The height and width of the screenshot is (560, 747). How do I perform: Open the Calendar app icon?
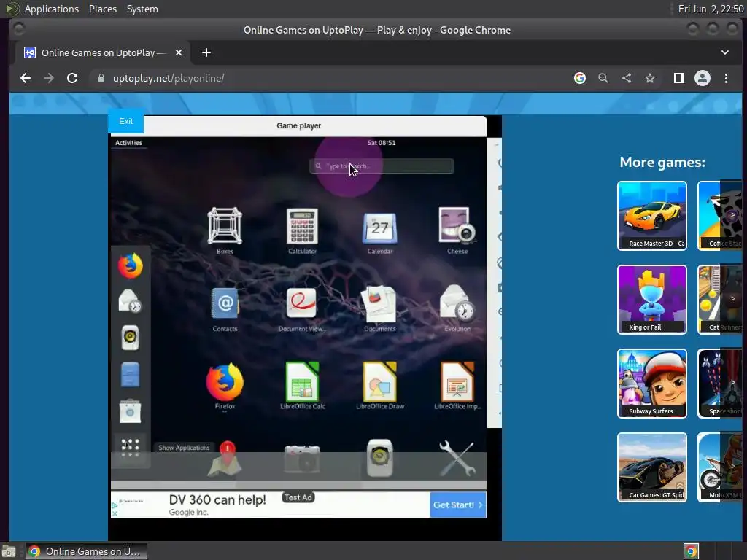coord(379,227)
